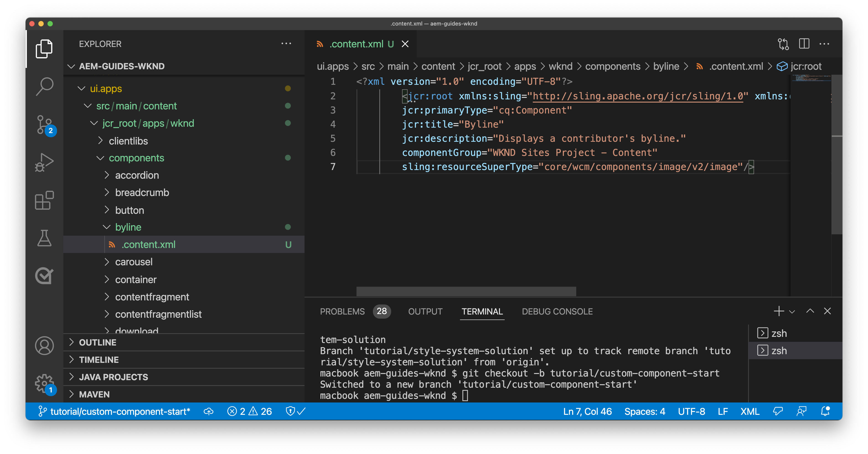Click the Split Editor Right icon
This screenshot has width=868, height=454.
pos(804,44)
